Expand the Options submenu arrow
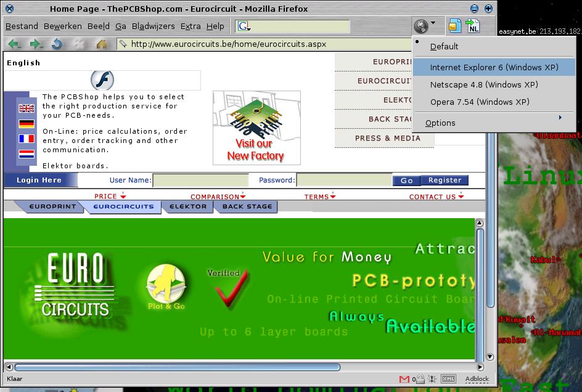This screenshot has width=582, height=392. point(560,117)
